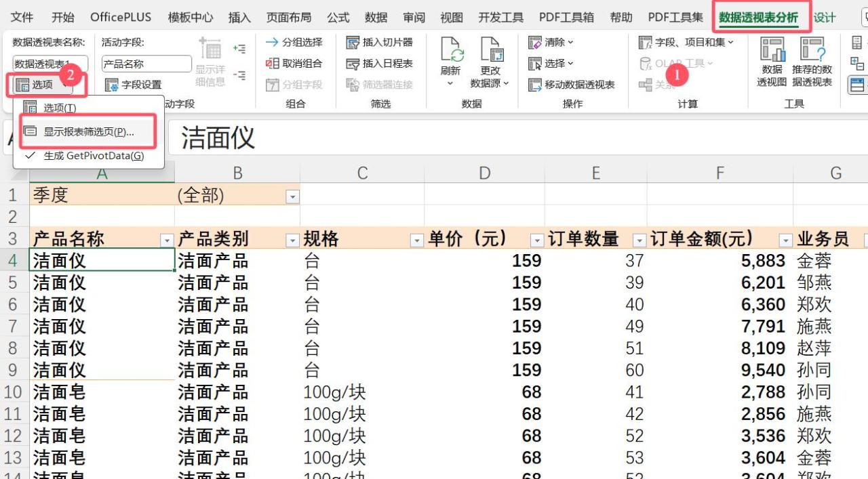Switch to the 视图 tab
Viewport: 868px width, 479px height.
coord(452,18)
